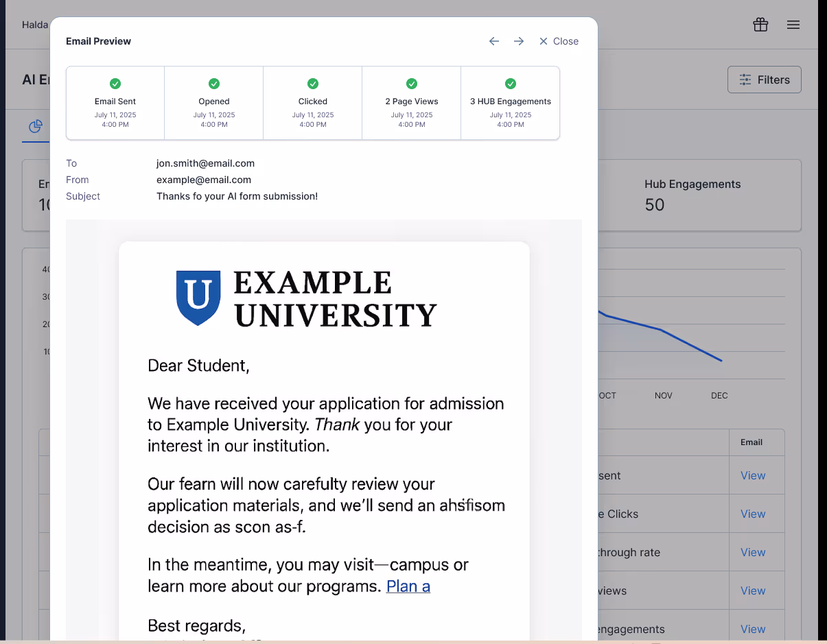Image resolution: width=827 pixels, height=644 pixels.
Task: Go to next email with right arrow
Action: [519, 41]
